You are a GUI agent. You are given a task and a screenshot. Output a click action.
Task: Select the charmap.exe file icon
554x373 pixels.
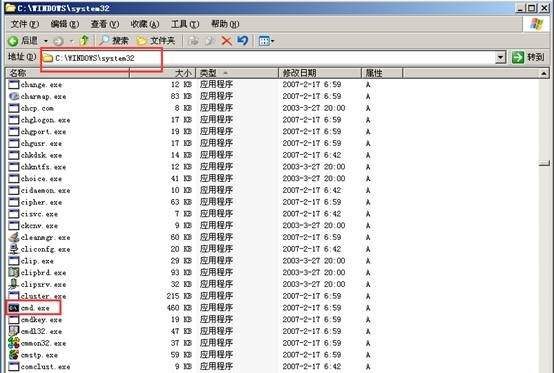[x=13, y=96]
